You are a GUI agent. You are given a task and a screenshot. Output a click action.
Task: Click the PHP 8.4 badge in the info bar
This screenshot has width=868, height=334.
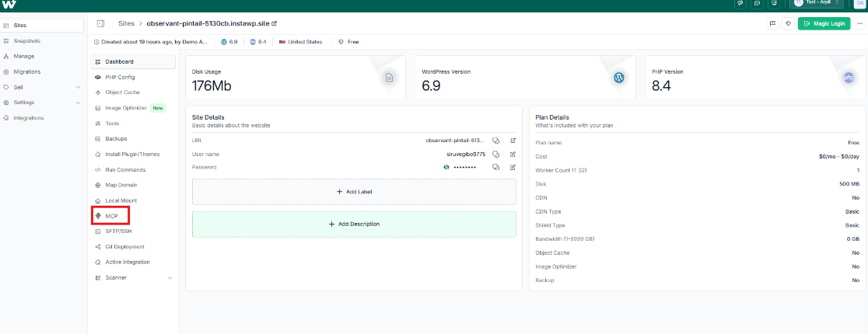tap(258, 41)
